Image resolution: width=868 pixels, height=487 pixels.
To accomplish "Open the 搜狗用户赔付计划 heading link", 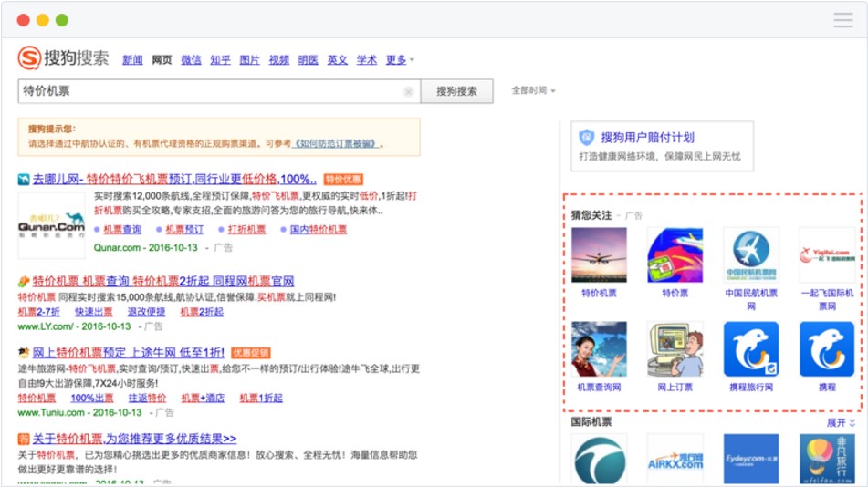I will point(648,137).
